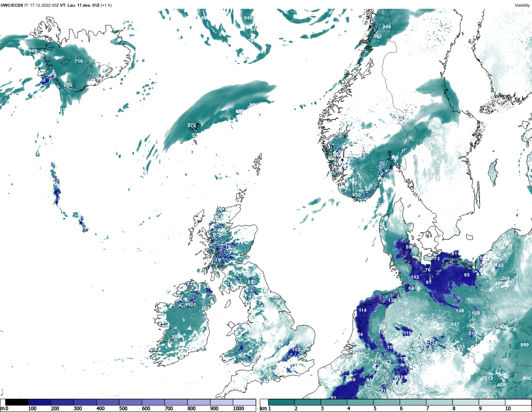Screen dimensions: 532x412
Task: Click the '716' value over Iceland
Action: coord(79,61)
